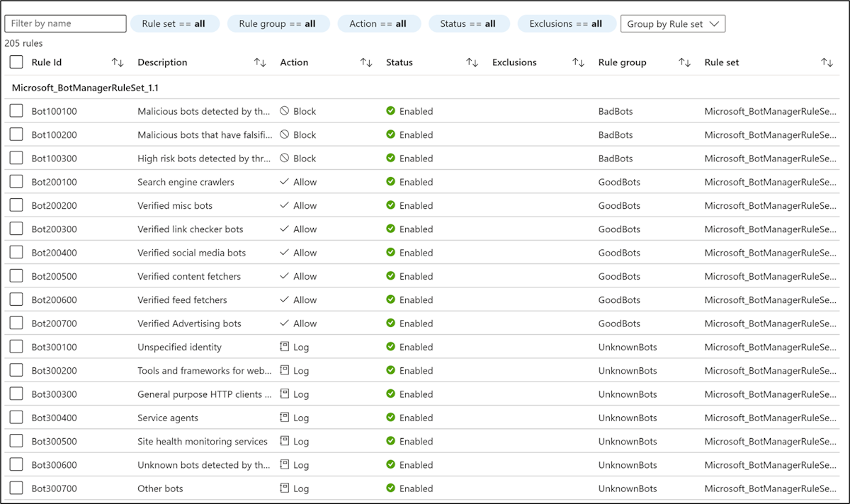Click the green Enabled icon for Bot100200
The width and height of the screenshot is (850, 504).
392,134
